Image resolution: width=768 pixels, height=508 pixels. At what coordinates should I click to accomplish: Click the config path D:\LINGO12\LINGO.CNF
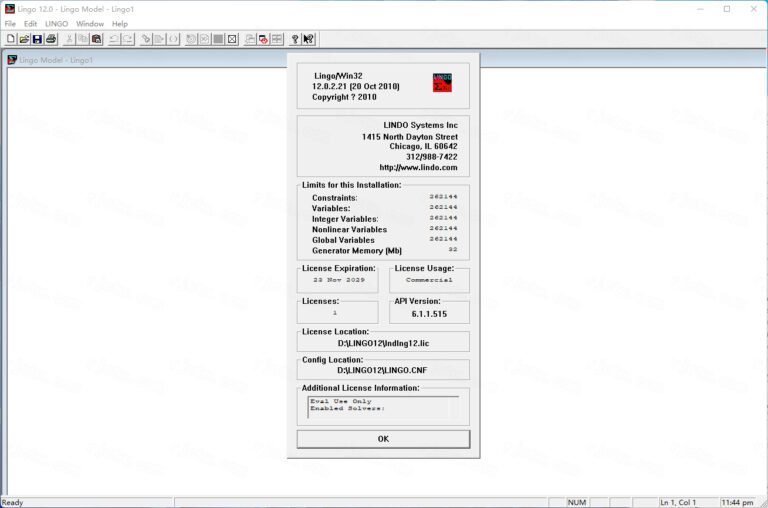coord(382,370)
